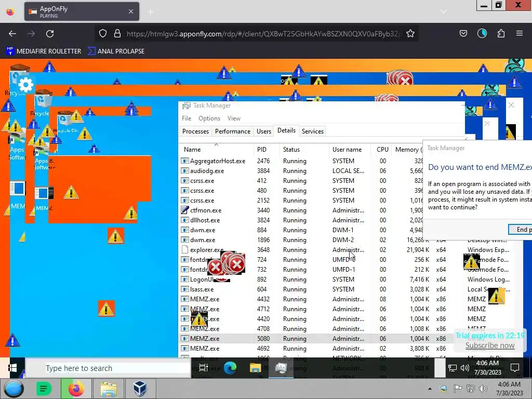Click the Subscribe now link

pos(489,345)
